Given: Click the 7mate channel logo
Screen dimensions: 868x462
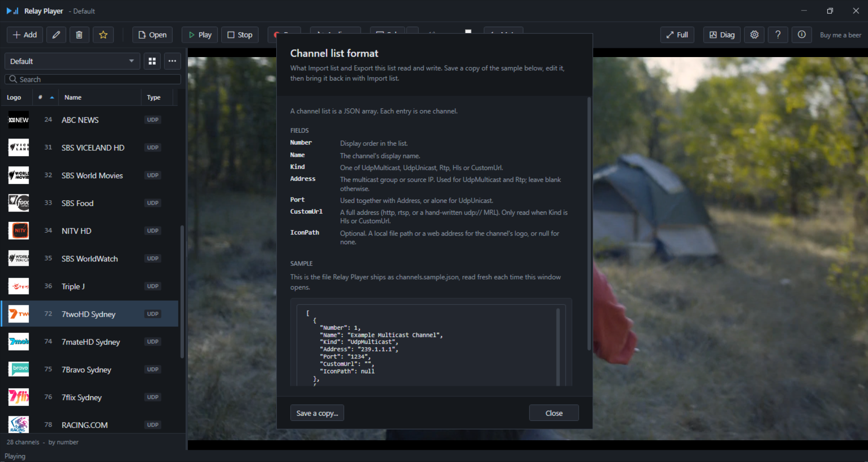Looking at the screenshot, I should [x=19, y=342].
